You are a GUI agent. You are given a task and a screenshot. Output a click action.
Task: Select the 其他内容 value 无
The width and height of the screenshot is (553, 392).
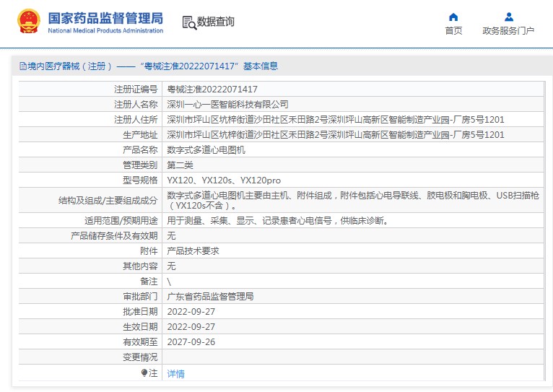tap(171, 266)
